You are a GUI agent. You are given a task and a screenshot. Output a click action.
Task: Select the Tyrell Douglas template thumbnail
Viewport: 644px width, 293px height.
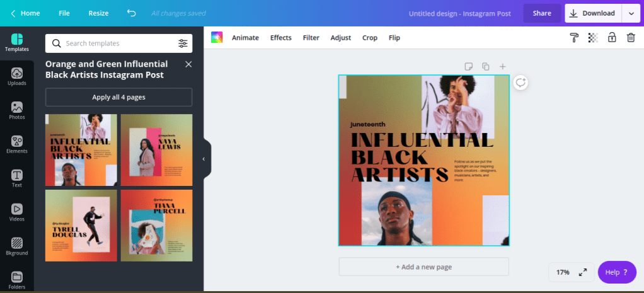pos(81,225)
